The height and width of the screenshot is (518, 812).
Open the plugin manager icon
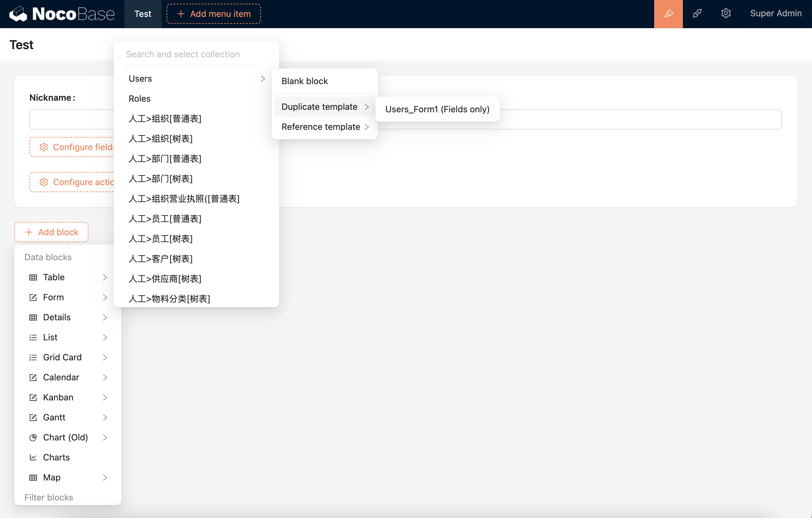click(x=697, y=13)
